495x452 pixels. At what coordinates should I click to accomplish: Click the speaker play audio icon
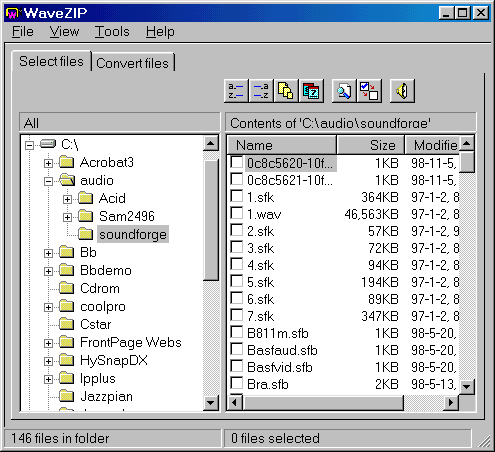402,91
